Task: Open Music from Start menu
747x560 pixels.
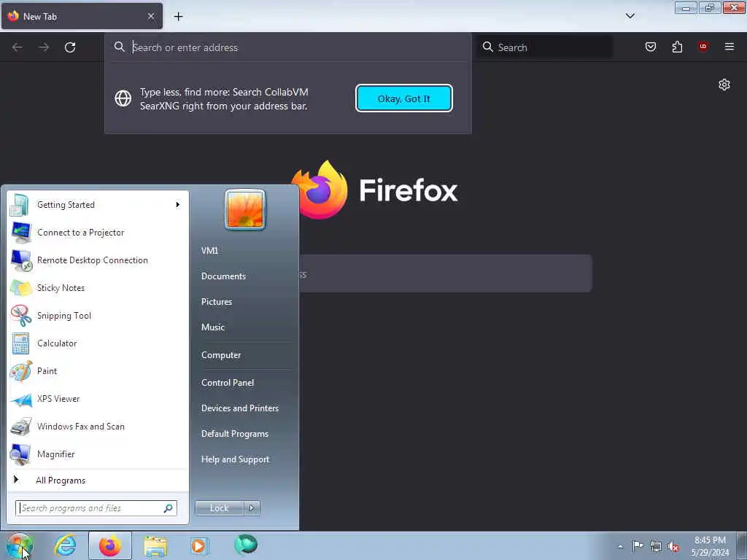Action: [x=213, y=327]
